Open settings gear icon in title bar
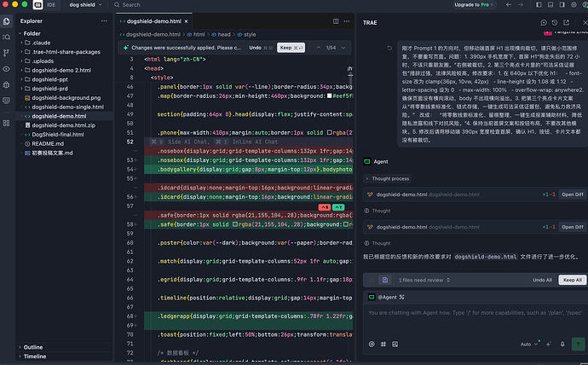The image size is (588, 365). pos(574,5)
